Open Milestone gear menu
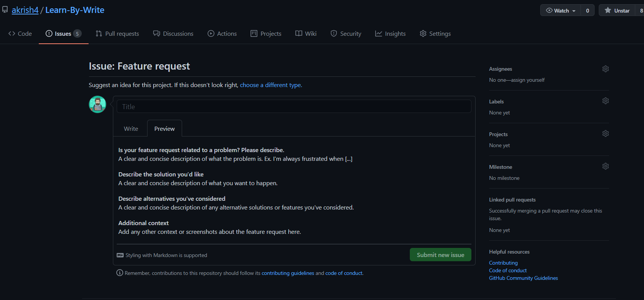Viewport: 644px width, 300px height. 606,166
